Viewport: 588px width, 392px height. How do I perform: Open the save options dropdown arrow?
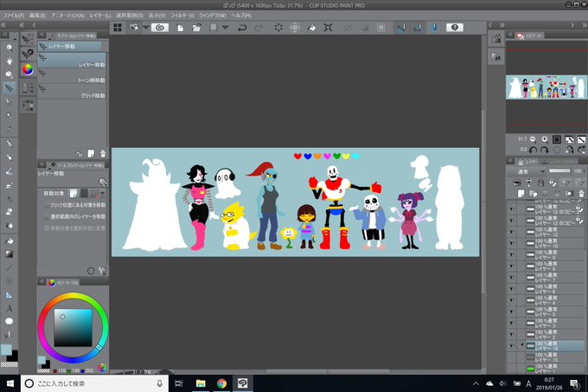tap(225, 28)
